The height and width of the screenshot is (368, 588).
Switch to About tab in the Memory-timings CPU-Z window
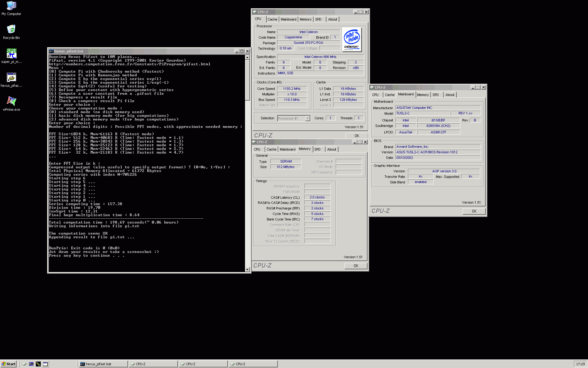pos(332,149)
